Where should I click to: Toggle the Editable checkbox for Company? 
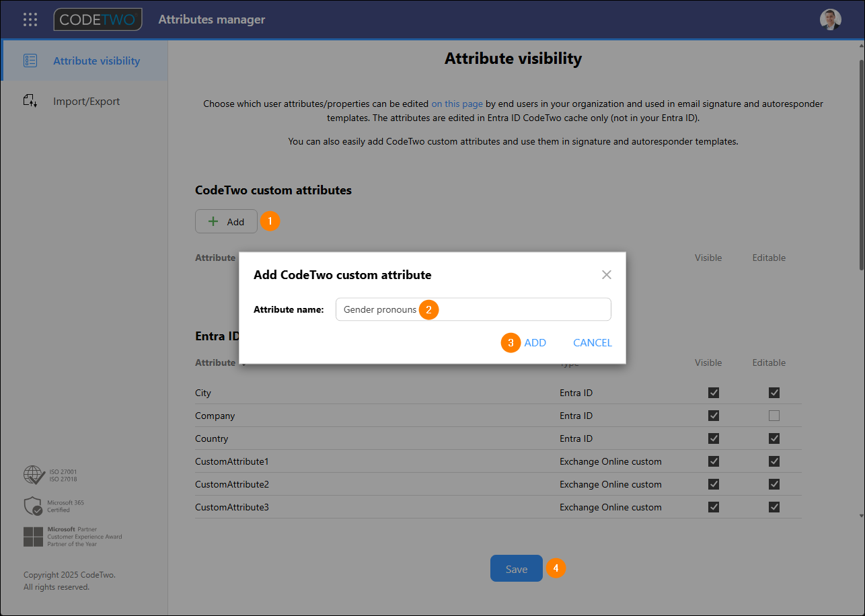tap(774, 416)
